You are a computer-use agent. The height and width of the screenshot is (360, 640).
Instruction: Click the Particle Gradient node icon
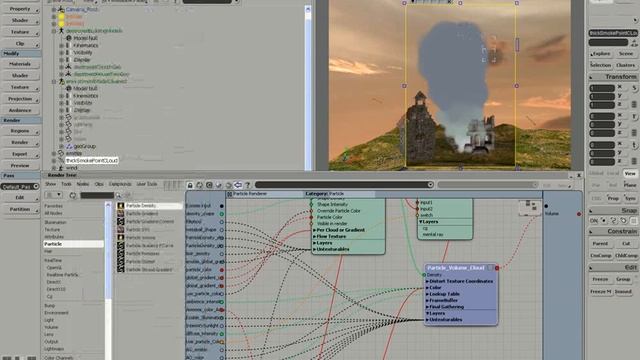tap(121, 213)
